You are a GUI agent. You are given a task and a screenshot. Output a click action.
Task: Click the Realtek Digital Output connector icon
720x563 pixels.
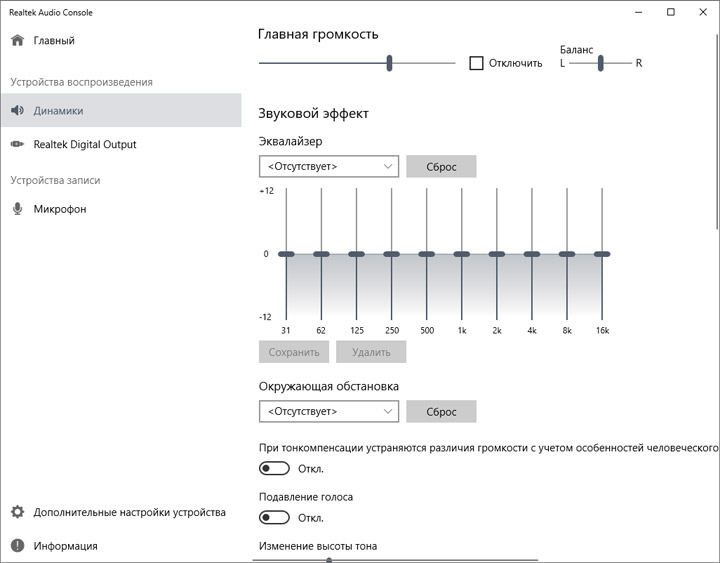[17, 144]
